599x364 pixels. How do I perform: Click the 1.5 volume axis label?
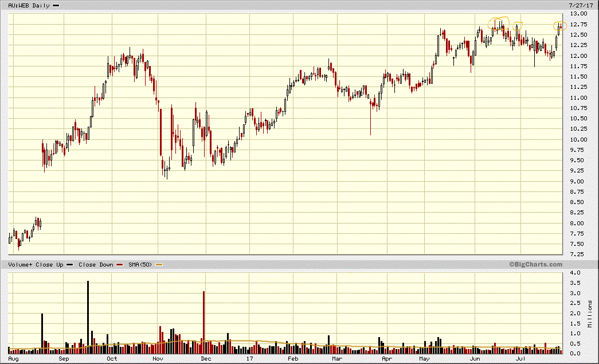(575, 323)
